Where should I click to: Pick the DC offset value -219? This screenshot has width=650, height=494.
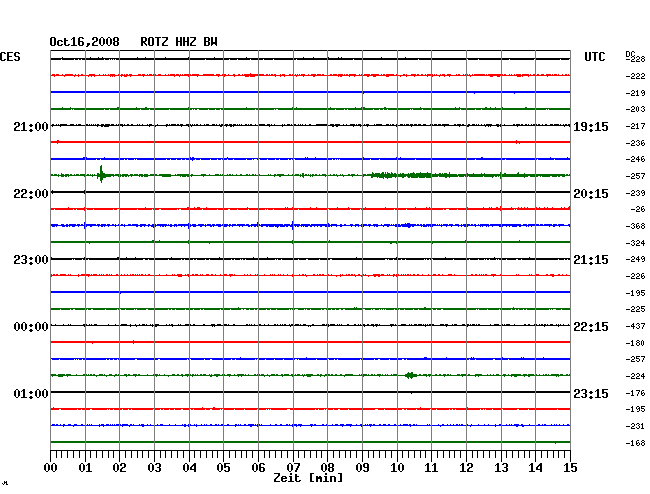(x=635, y=93)
